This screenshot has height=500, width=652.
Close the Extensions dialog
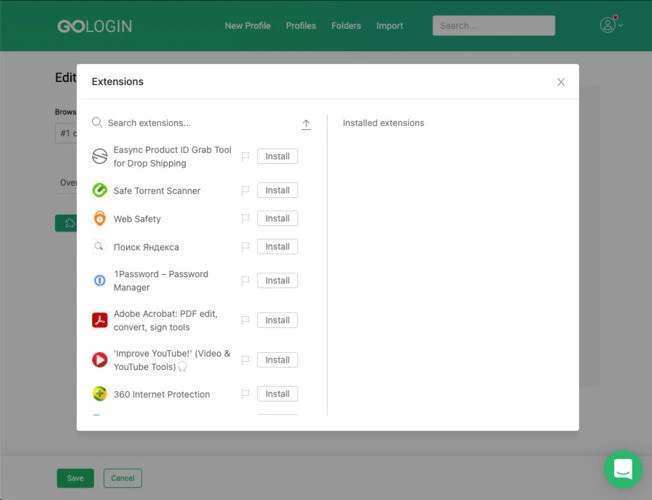(561, 82)
